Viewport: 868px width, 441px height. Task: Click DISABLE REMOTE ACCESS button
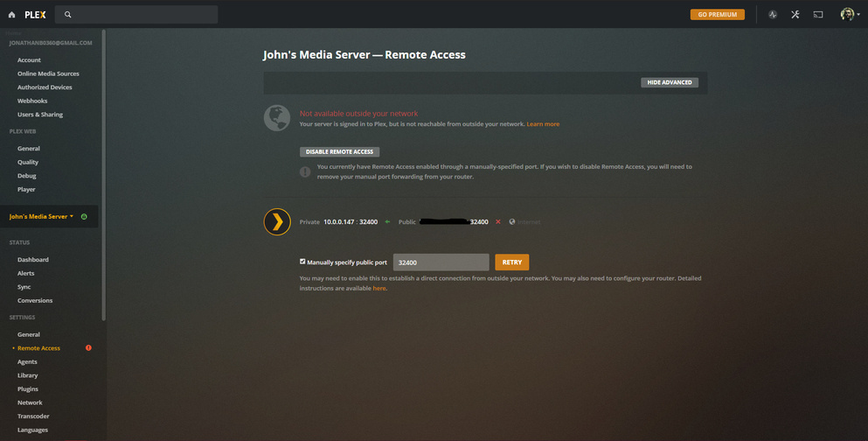[x=339, y=151]
